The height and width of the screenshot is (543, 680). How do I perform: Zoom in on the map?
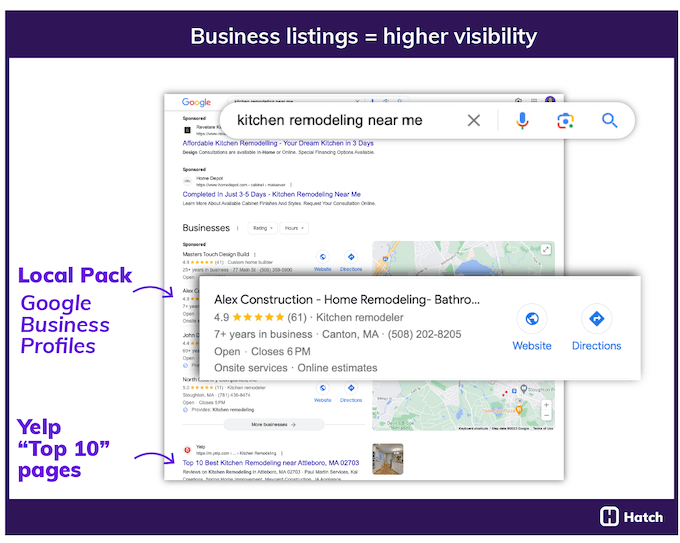pyautogui.click(x=546, y=404)
